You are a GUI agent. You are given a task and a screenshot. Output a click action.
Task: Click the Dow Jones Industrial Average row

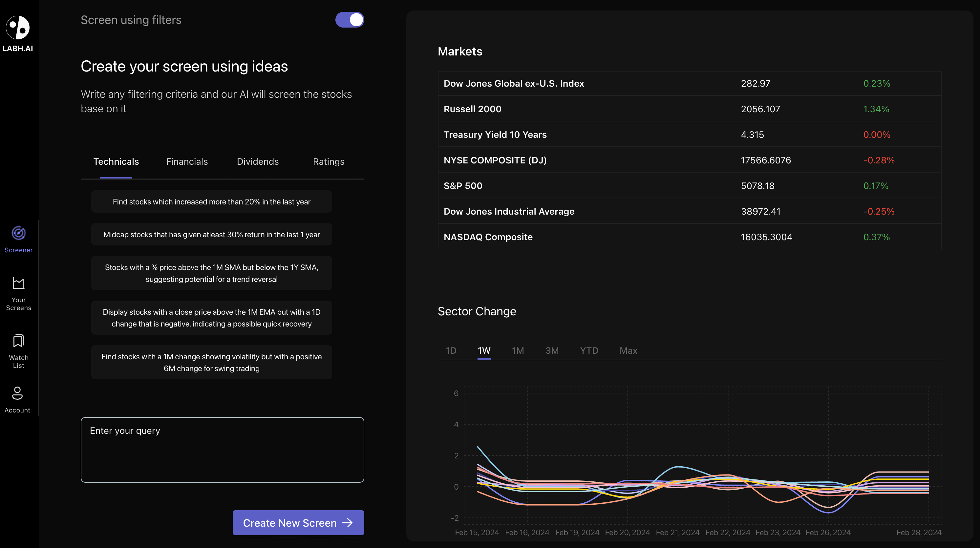point(689,211)
